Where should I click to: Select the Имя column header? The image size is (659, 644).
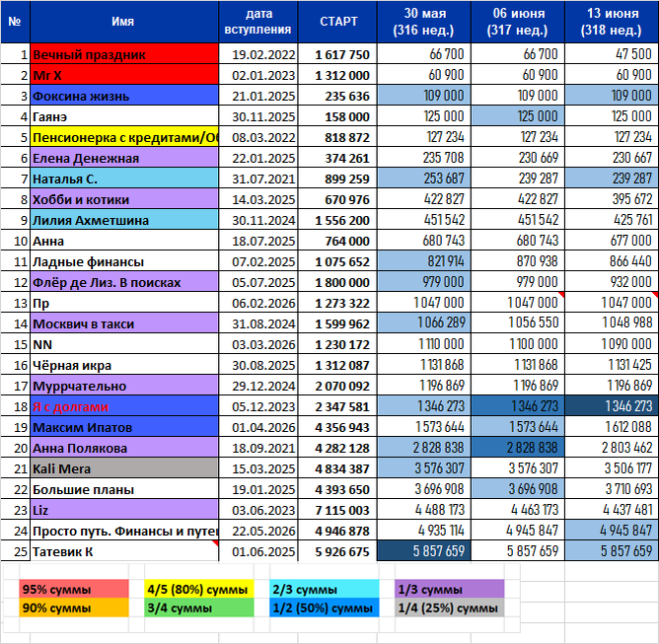tap(124, 22)
